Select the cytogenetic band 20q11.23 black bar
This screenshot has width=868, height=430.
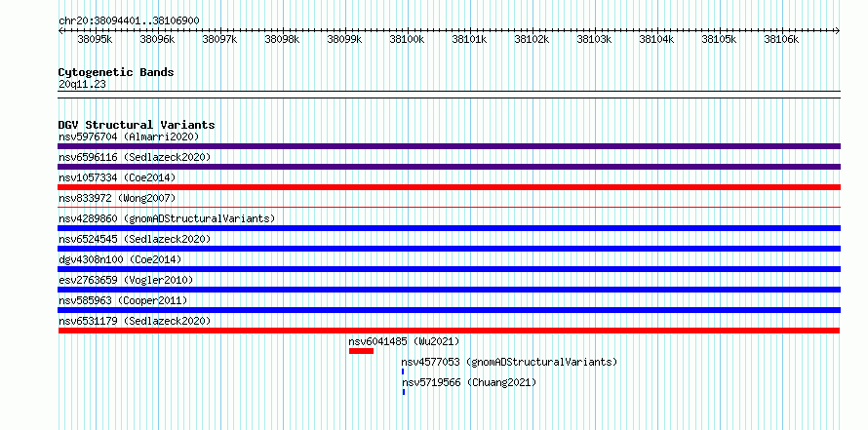pyautogui.click(x=449, y=95)
